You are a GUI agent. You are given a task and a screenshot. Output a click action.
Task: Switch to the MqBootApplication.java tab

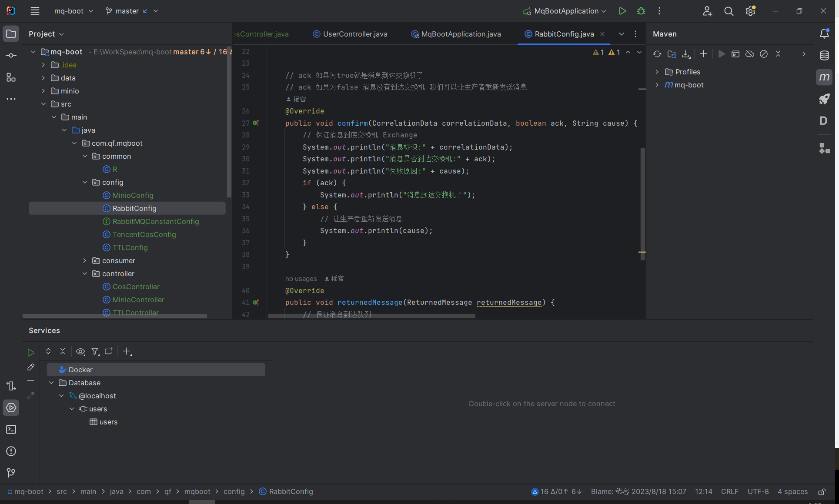coord(456,34)
